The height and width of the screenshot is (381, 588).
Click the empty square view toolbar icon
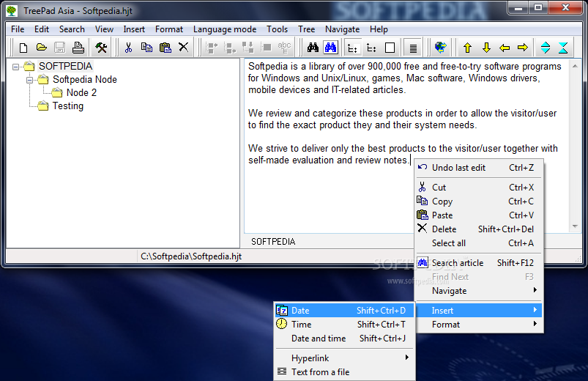[390, 48]
